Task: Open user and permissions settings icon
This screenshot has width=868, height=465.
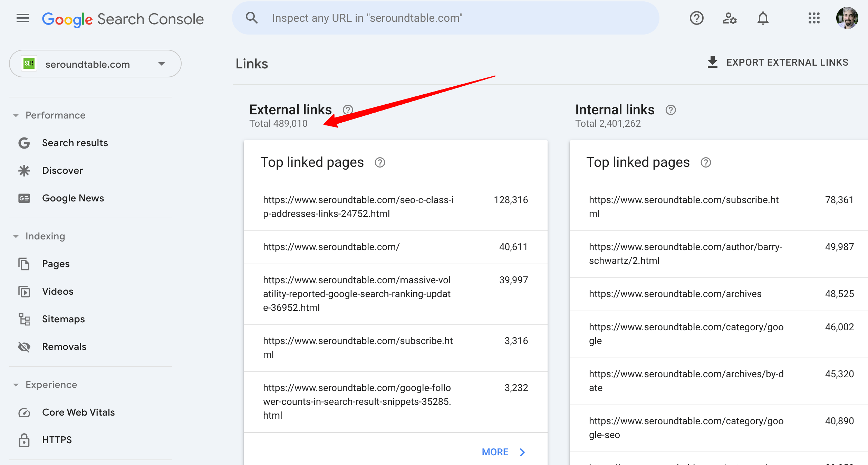Action: pyautogui.click(x=730, y=18)
